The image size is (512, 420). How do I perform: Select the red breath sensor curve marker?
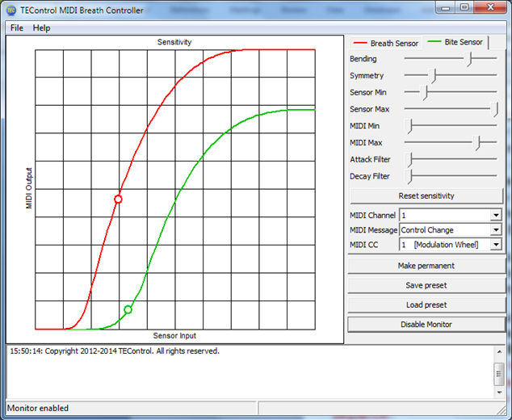pyautogui.click(x=118, y=199)
